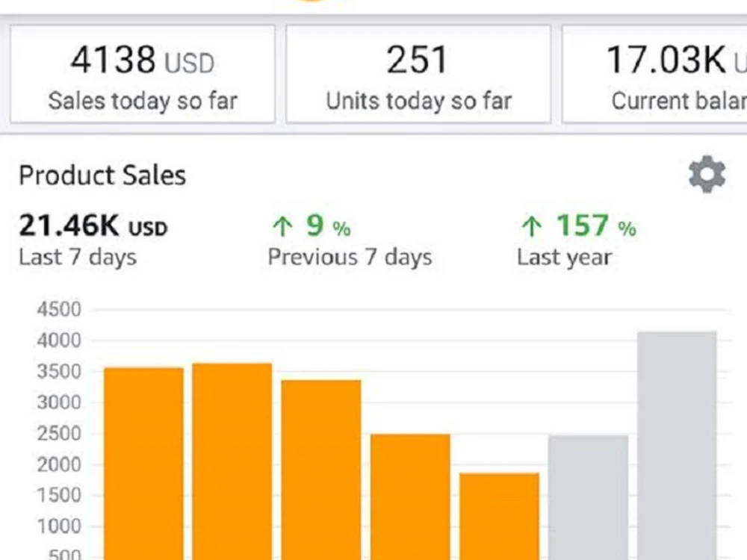Screen dimensions: 747x560
Task: Click the up arrow next to 157%
Action: [x=531, y=225]
